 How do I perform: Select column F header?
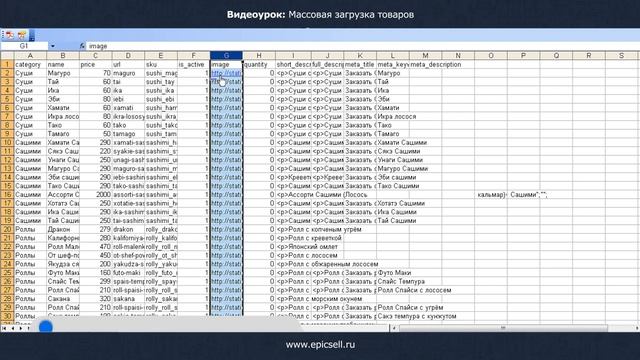[193, 56]
